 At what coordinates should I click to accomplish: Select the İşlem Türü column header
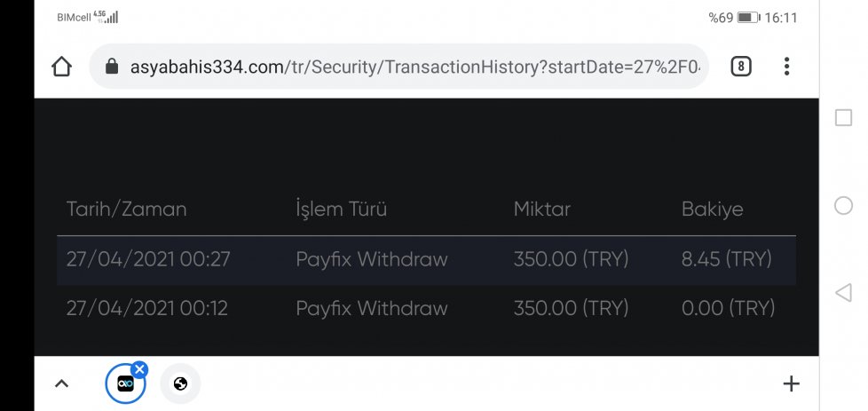[341, 209]
